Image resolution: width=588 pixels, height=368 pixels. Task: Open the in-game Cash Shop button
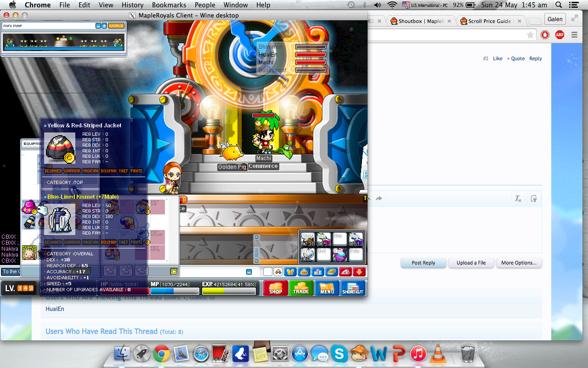(276, 288)
